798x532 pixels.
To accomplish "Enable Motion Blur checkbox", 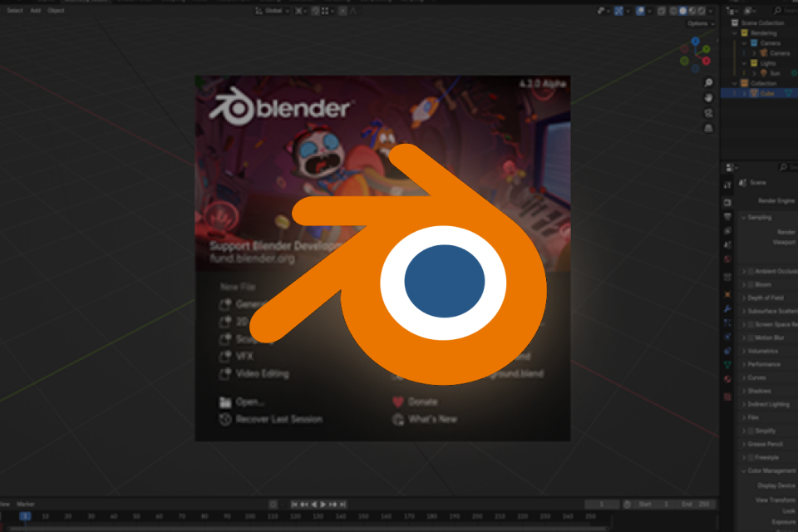I will [x=751, y=337].
